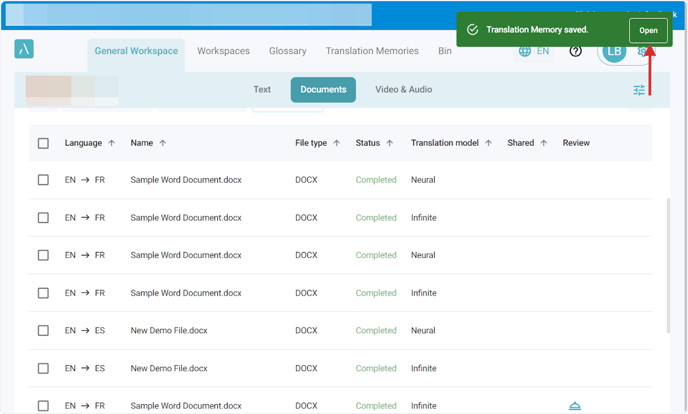Click the review icon in last row
The width and height of the screenshot is (688, 414).
tap(575, 405)
